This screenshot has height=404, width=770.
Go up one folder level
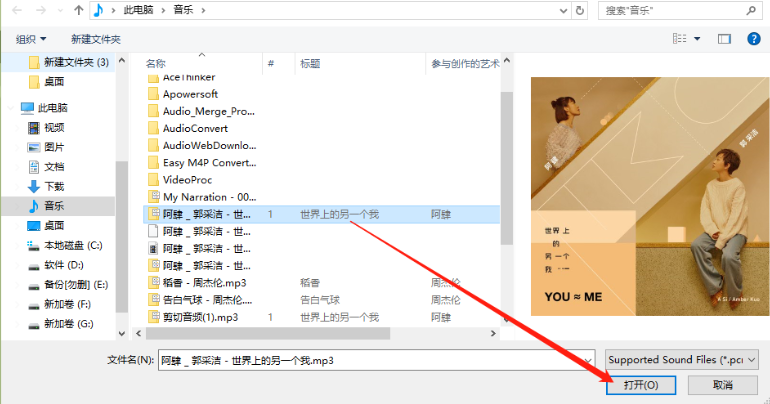pyautogui.click(x=79, y=10)
